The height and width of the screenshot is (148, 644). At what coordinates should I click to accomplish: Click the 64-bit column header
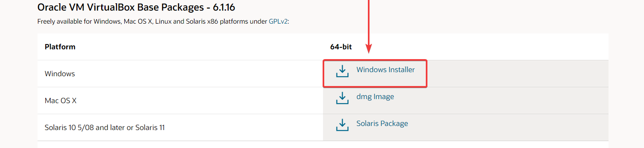pyautogui.click(x=341, y=47)
